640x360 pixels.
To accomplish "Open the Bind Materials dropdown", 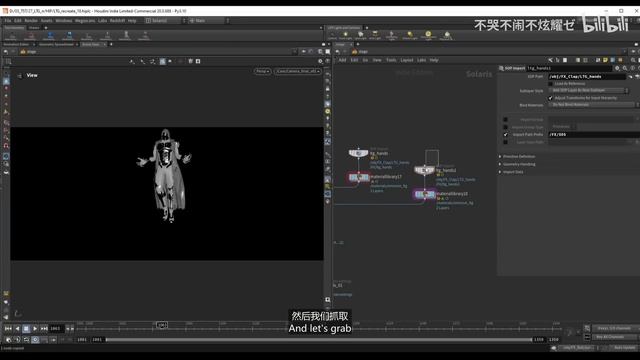I will (x=593, y=105).
